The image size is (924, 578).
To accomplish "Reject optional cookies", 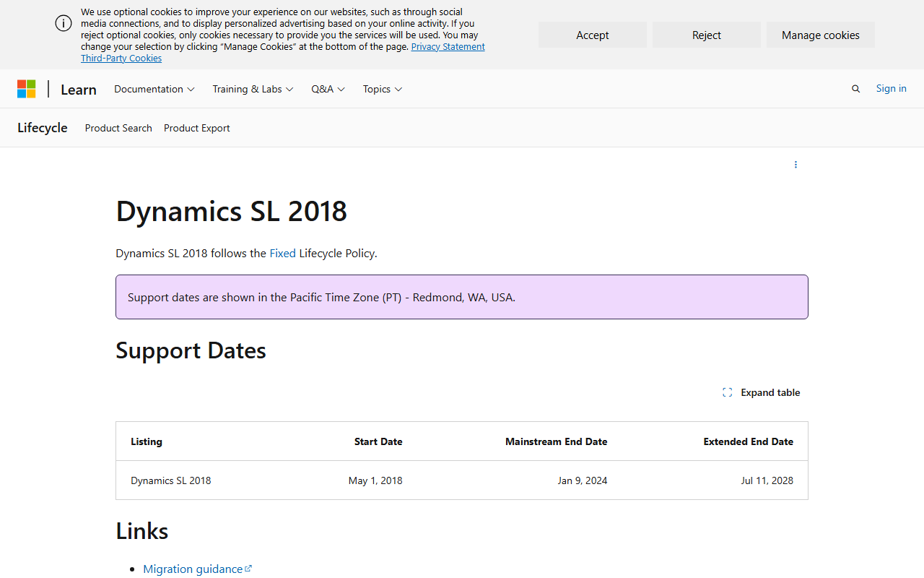I will point(707,35).
